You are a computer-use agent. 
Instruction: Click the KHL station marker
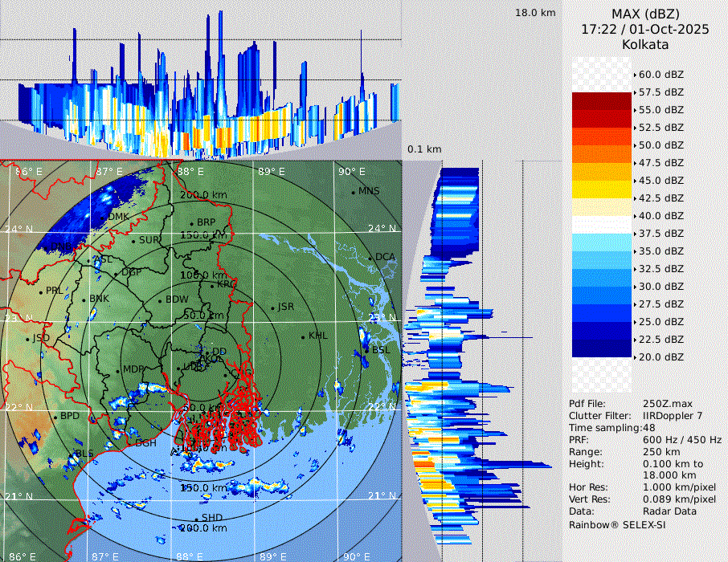pos(302,336)
